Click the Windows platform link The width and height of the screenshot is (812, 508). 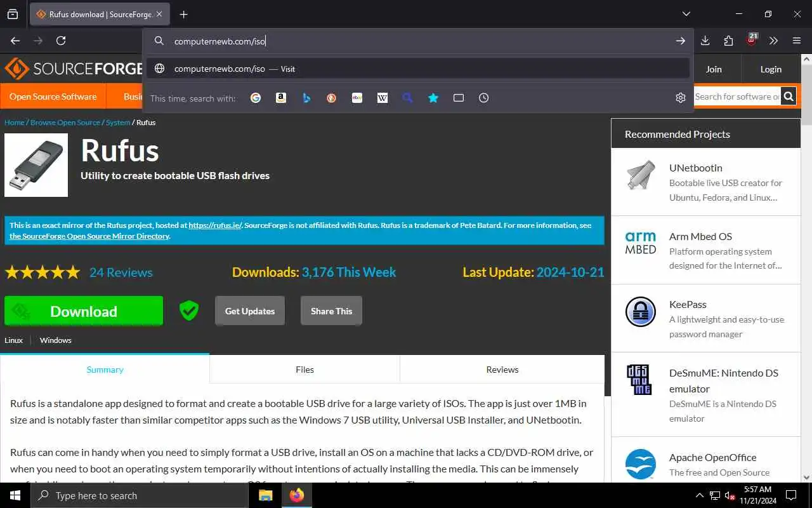[x=56, y=340]
